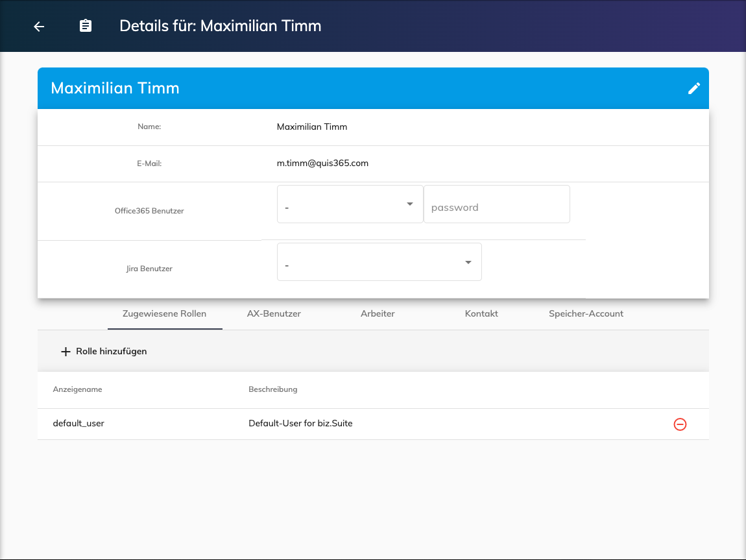Open the Kontakt tab

tap(481, 313)
